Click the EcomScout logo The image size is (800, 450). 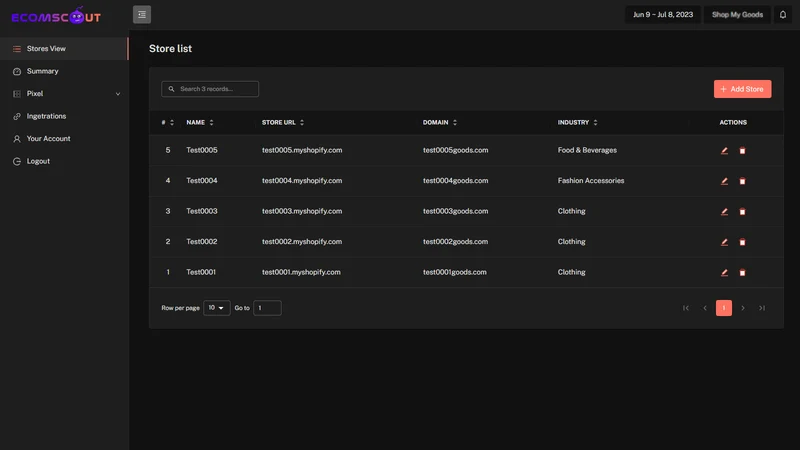point(56,16)
